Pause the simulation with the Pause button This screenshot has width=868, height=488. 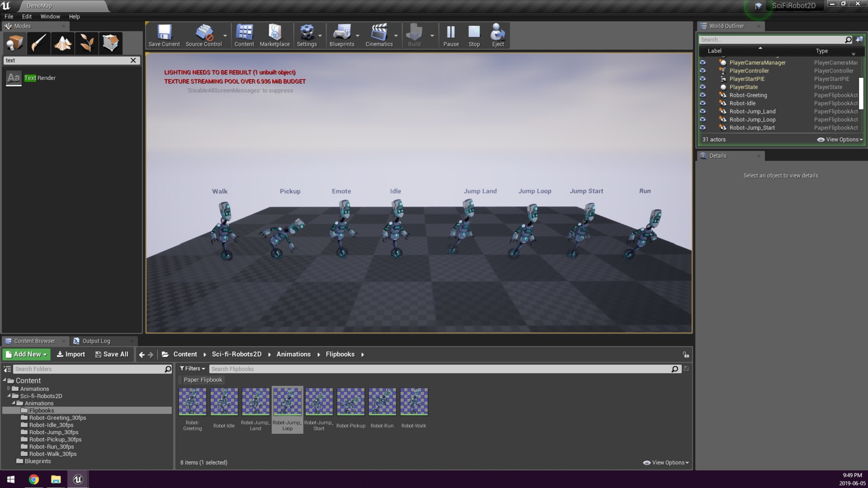451,36
